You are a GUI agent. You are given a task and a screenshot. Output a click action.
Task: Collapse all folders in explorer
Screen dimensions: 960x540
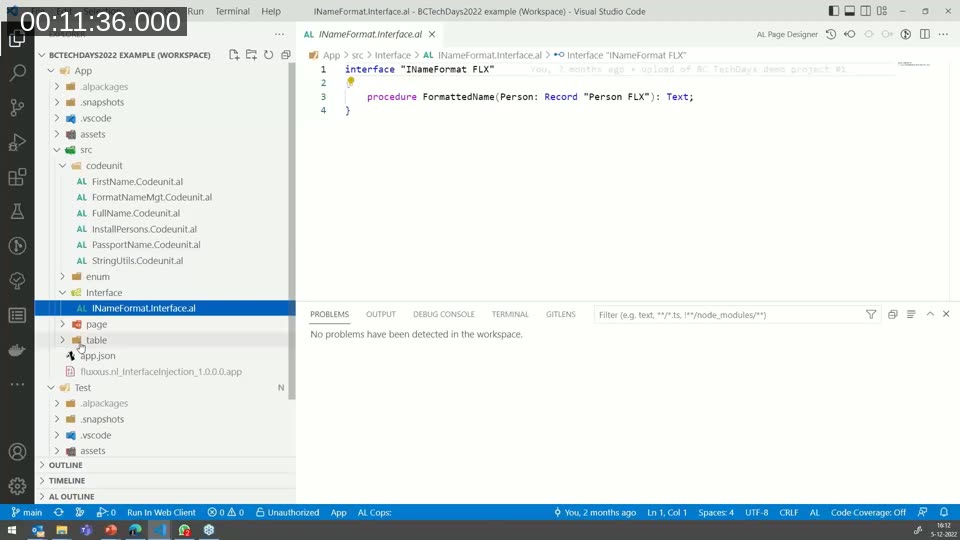pos(285,54)
